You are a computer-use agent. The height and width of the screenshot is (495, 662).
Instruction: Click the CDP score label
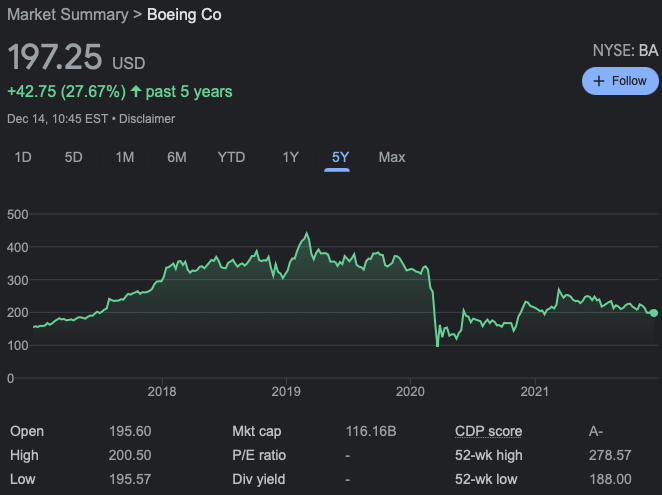(x=488, y=431)
